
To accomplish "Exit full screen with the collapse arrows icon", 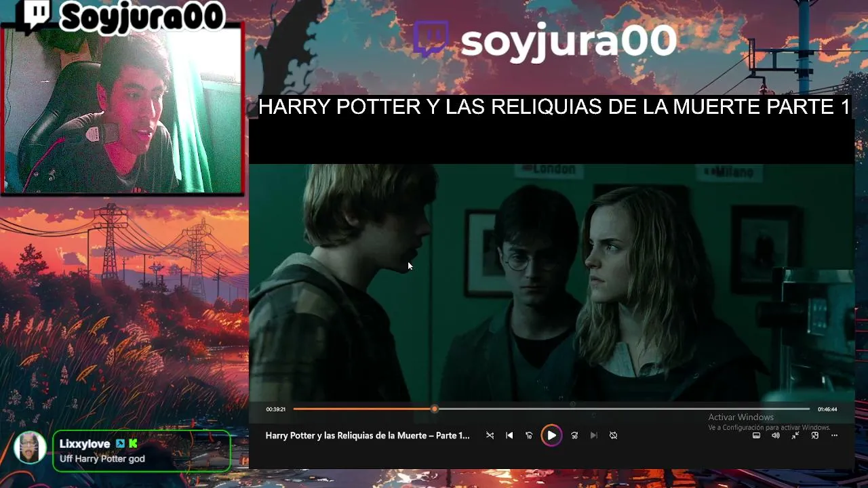I will [x=795, y=435].
